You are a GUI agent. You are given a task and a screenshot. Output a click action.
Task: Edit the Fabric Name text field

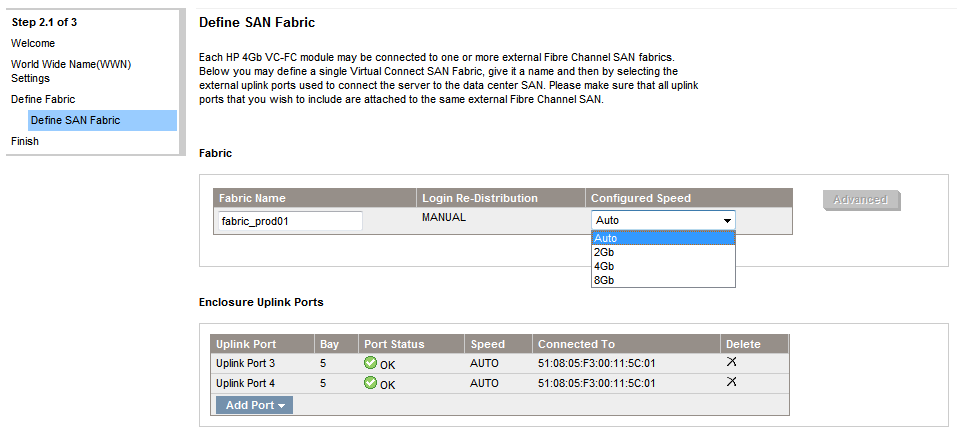point(290,221)
